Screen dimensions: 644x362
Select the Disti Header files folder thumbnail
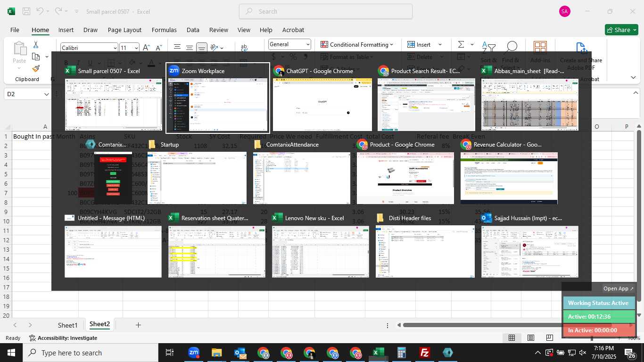[425, 246]
